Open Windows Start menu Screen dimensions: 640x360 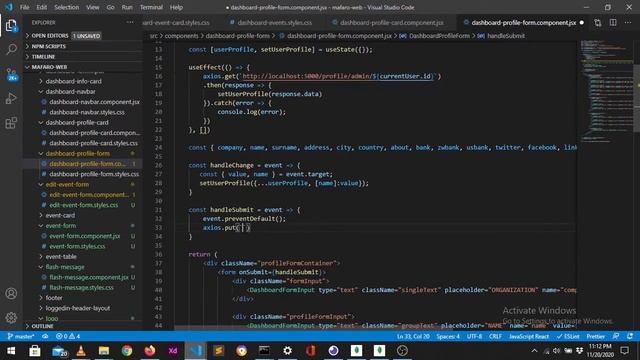point(11,351)
